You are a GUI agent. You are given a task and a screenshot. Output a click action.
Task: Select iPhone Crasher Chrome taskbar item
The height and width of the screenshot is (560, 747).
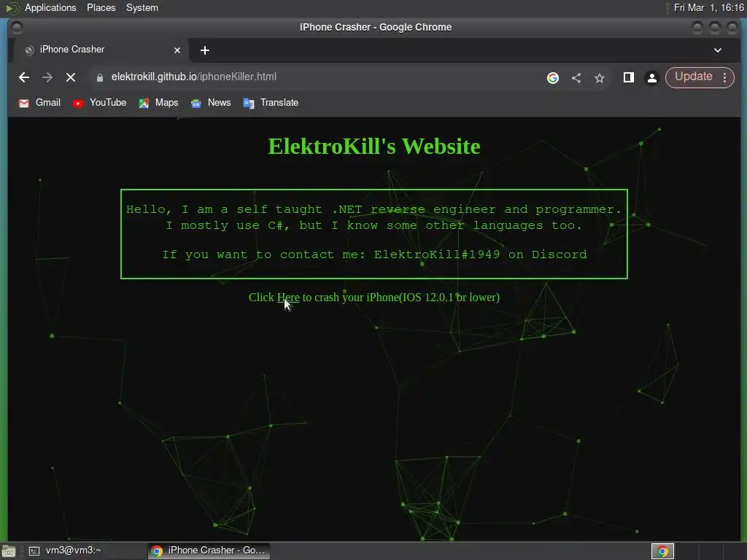pos(209,551)
